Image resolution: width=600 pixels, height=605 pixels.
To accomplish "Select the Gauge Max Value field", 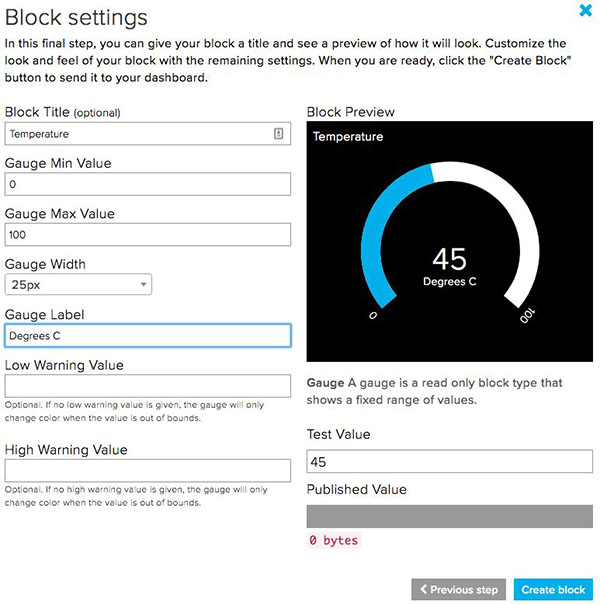I will point(147,234).
